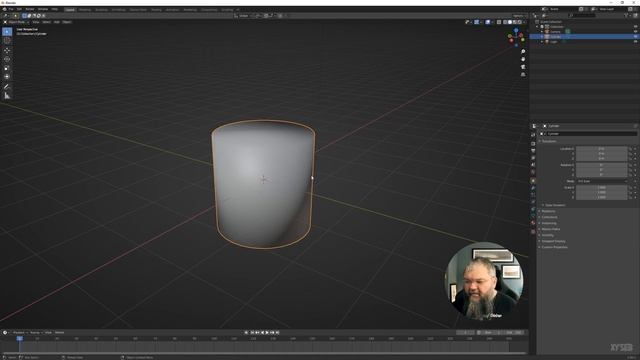Open the Global transform orientation dropdown
The width and height of the screenshot is (640, 360).
tap(243, 16)
